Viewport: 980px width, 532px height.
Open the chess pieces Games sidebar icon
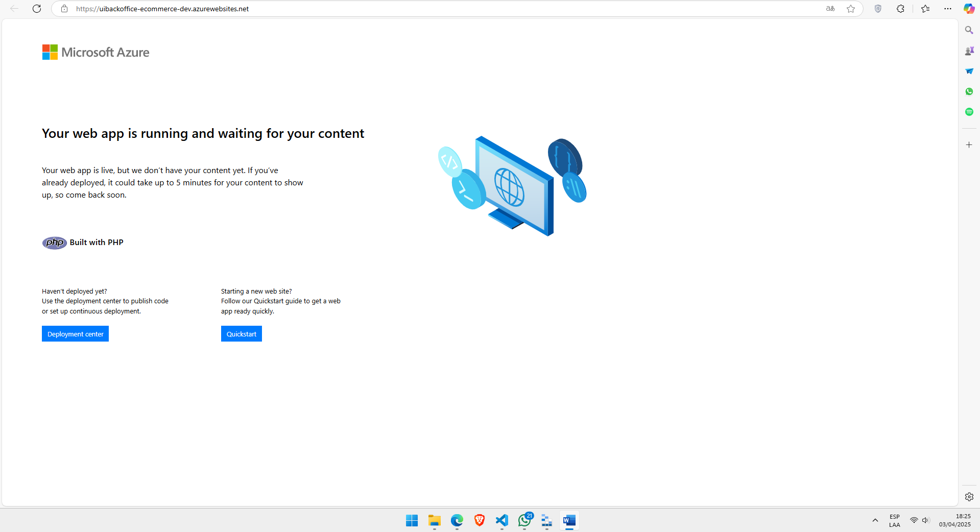click(x=969, y=51)
